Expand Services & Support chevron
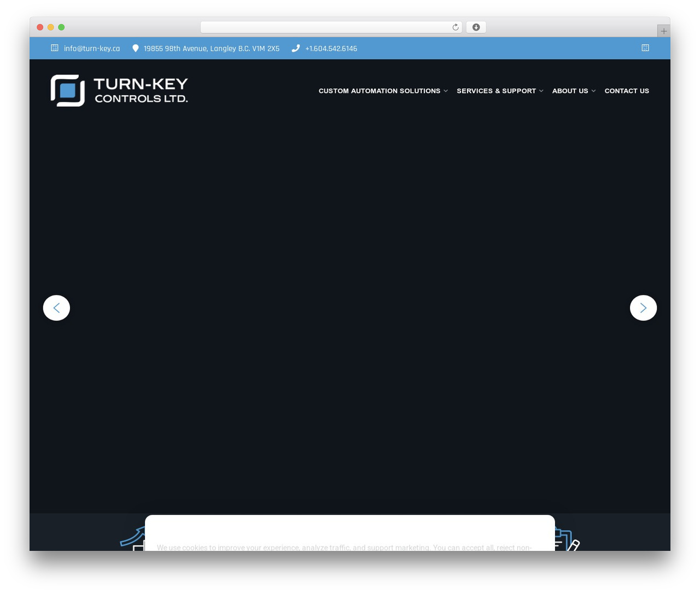 [541, 91]
